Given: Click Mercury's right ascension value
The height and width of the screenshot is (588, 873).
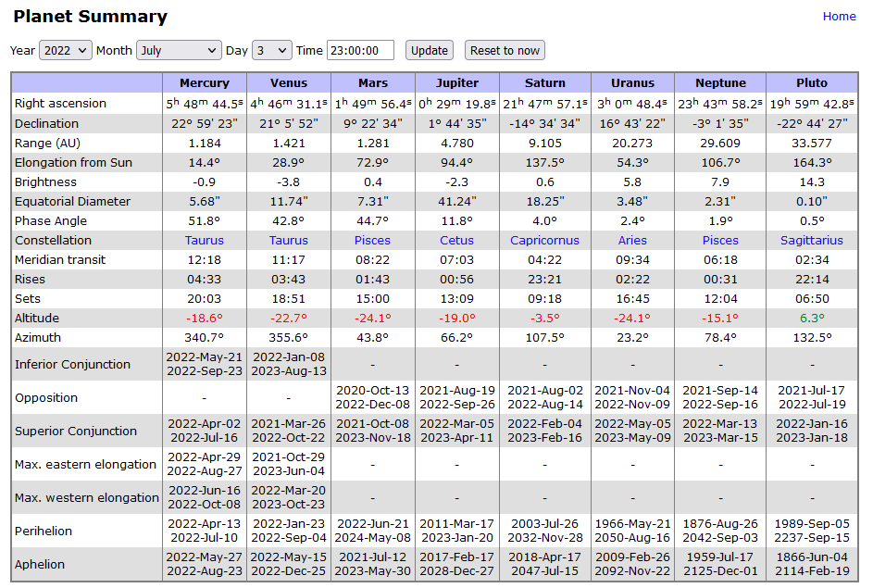Looking at the screenshot, I should (x=205, y=103).
